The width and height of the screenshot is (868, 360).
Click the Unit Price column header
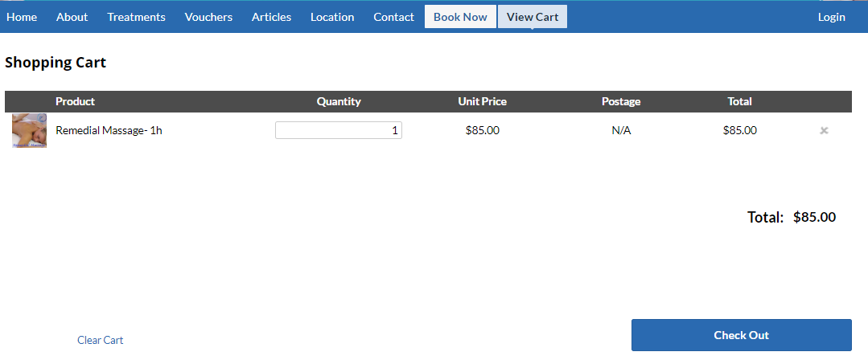click(x=482, y=101)
